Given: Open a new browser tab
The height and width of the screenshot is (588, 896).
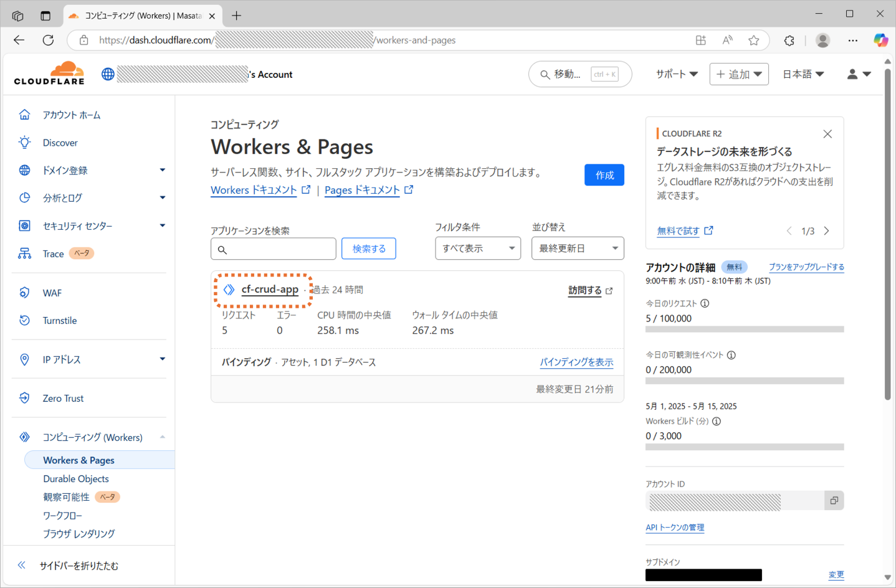Looking at the screenshot, I should click(x=236, y=16).
